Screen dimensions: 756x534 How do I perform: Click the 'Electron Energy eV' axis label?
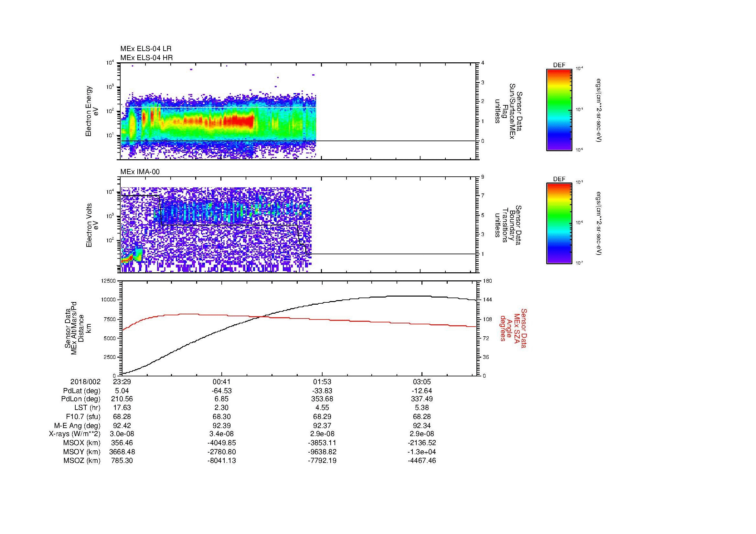click(x=92, y=111)
